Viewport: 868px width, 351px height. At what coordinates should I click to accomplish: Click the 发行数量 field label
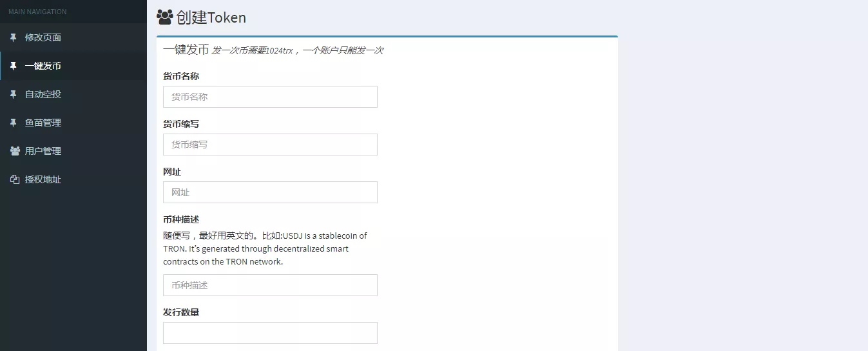(x=181, y=312)
